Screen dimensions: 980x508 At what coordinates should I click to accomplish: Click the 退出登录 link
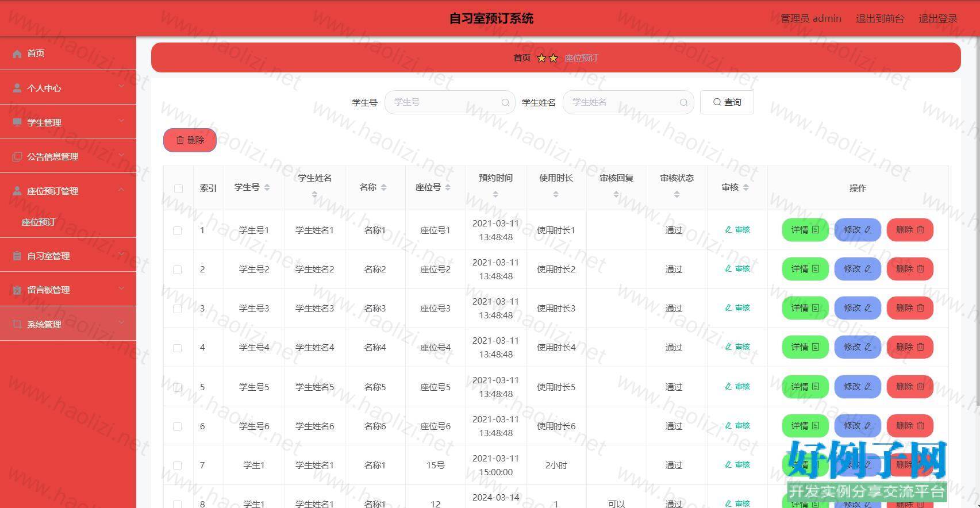[937, 18]
